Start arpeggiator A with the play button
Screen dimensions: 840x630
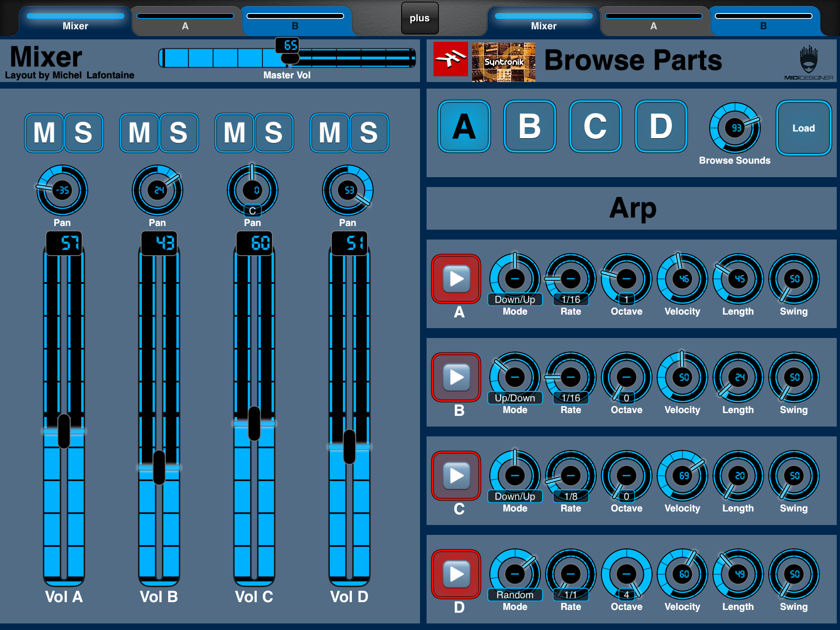coord(456,279)
